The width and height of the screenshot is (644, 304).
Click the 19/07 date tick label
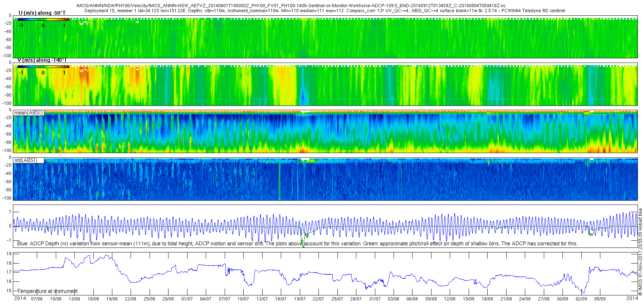(300, 299)
